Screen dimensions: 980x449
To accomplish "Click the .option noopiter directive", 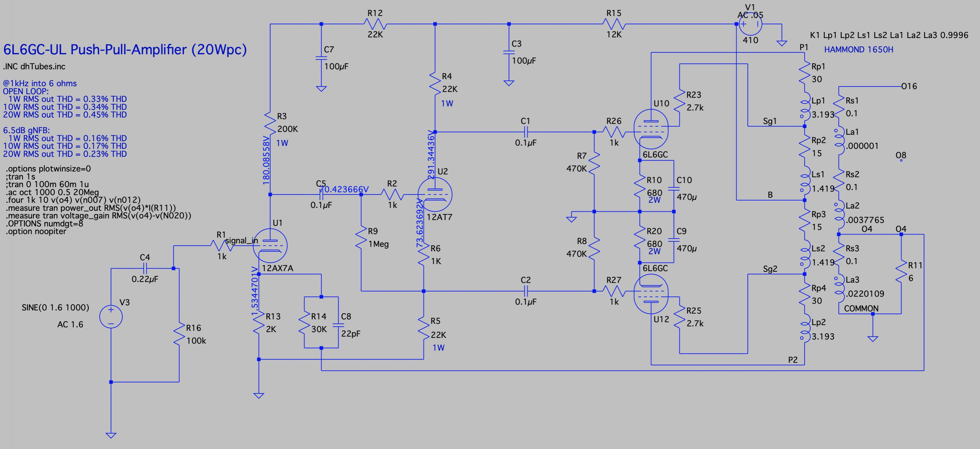I will pyautogui.click(x=36, y=232).
